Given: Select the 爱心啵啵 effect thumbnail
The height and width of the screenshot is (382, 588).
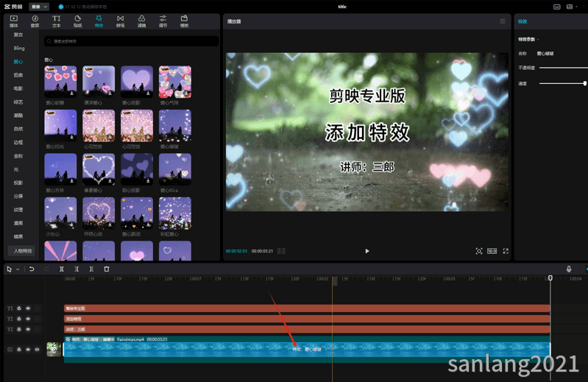Looking at the screenshot, I should point(175,126).
